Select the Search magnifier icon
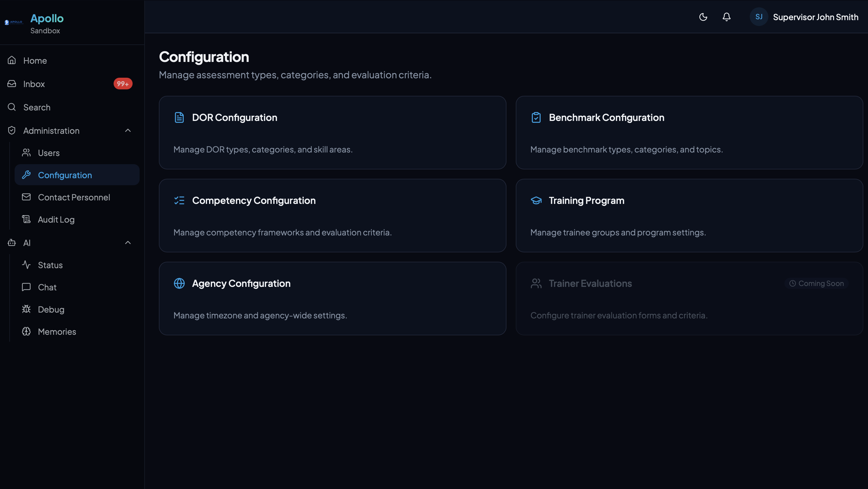Viewport: 868px width, 489px height. [x=11, y=107]
